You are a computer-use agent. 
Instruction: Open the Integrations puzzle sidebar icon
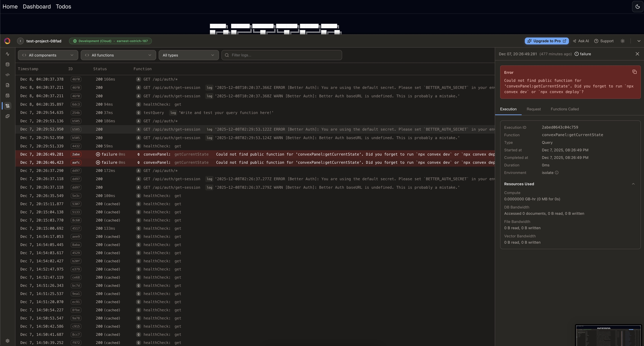coord(8,116)
